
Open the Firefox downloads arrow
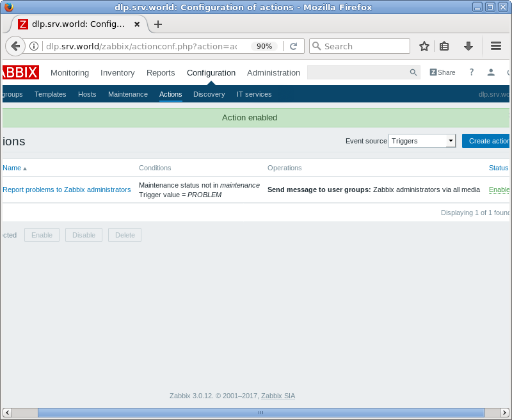tap(468, 46)
